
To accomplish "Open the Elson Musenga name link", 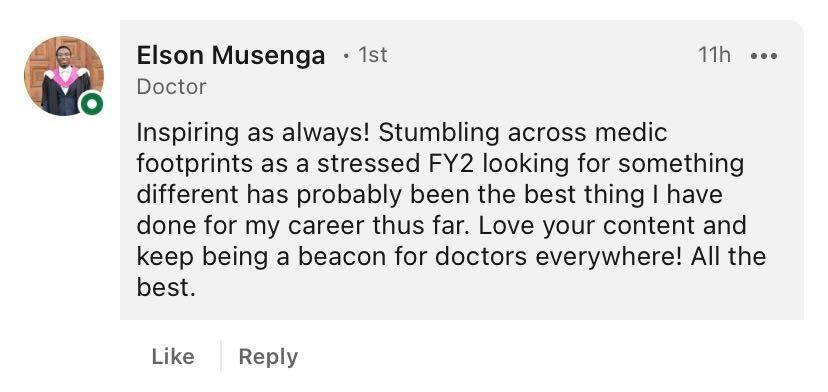I will [231, 55].
